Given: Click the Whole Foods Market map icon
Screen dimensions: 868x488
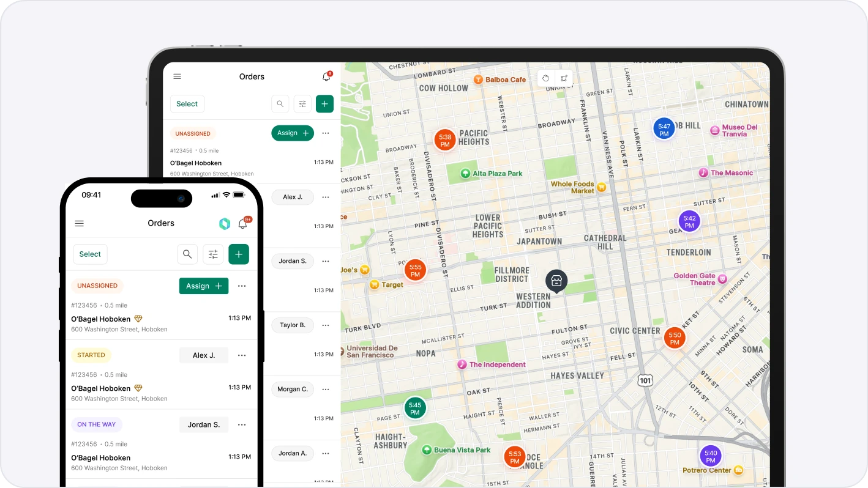Looking at the screenshot, I should click(602, 187).
